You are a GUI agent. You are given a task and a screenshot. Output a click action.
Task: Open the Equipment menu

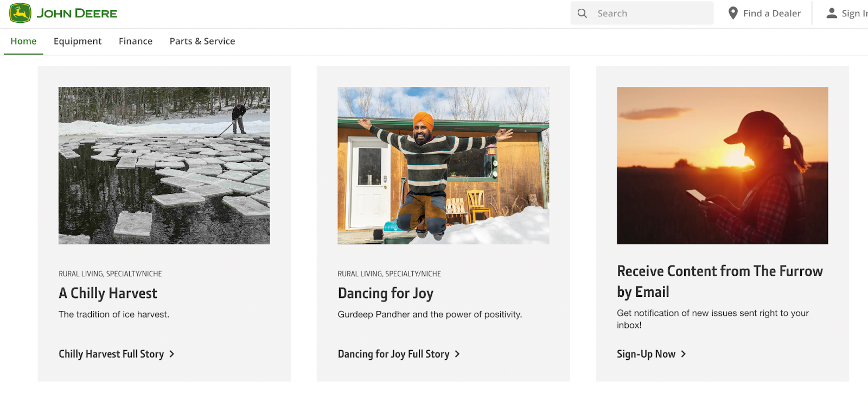pyautogui.click(x=78, y=41)
